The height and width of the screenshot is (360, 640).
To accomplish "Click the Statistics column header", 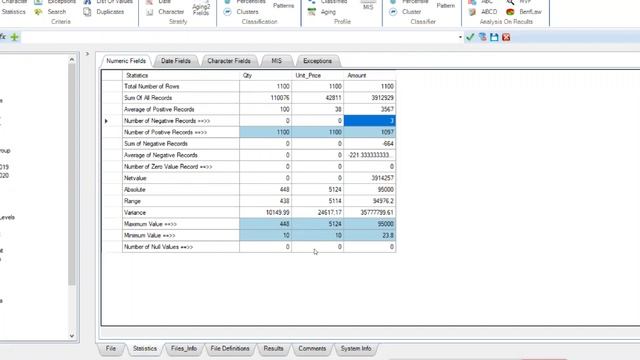I will coord(180,75).
